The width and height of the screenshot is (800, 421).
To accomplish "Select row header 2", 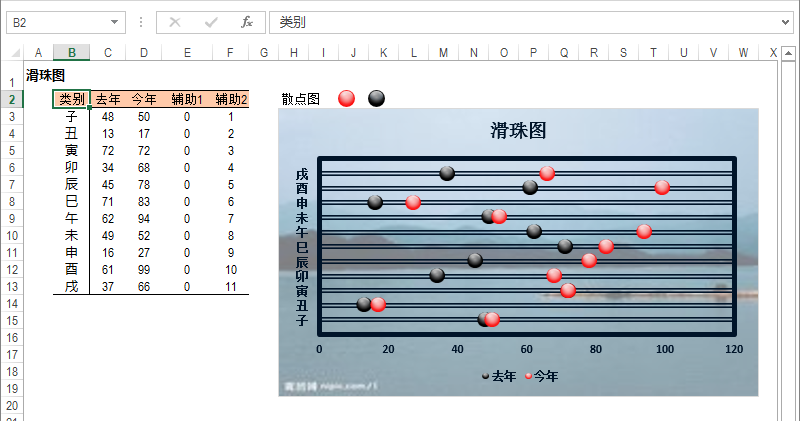I will point(12,100).
